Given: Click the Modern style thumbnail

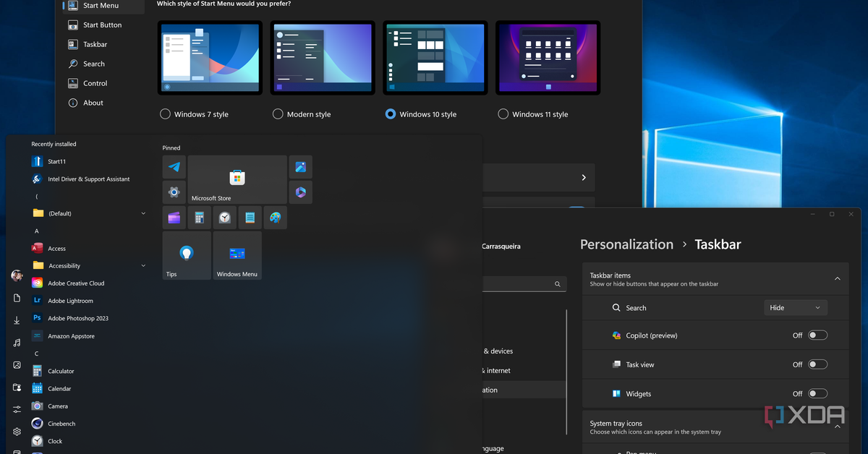Looking at the screenshot, I should (x=323, y=57).
